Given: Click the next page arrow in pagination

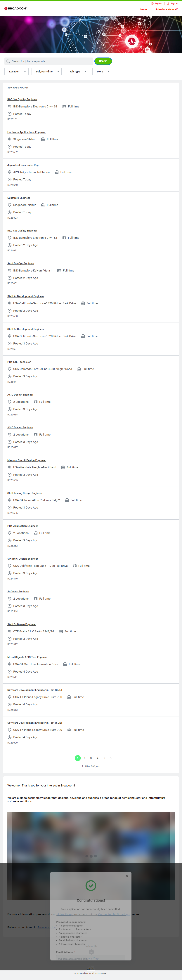Looking at the screenshot, I should pyautogui.click(x=111, y=758).
